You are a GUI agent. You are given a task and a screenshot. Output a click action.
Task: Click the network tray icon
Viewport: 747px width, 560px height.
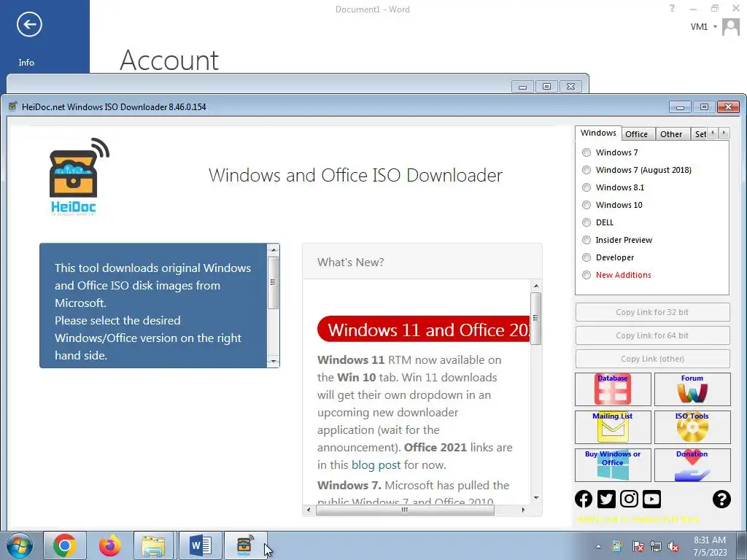(x=656, y=546)
